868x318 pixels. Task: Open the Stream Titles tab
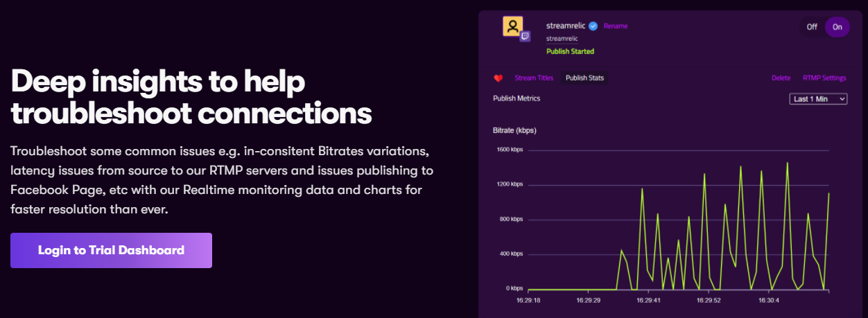[534, 78]
